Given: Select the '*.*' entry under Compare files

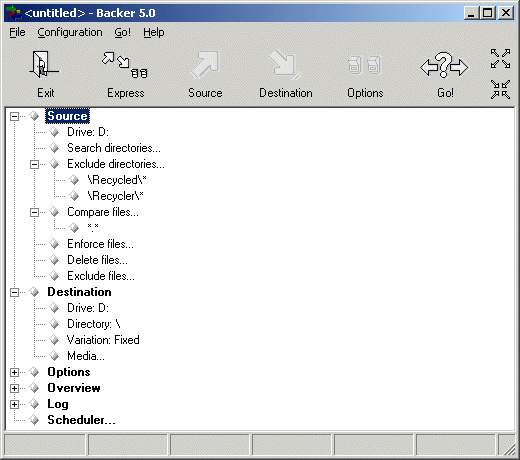Looking at the screenshot, I should coord(93,227).
